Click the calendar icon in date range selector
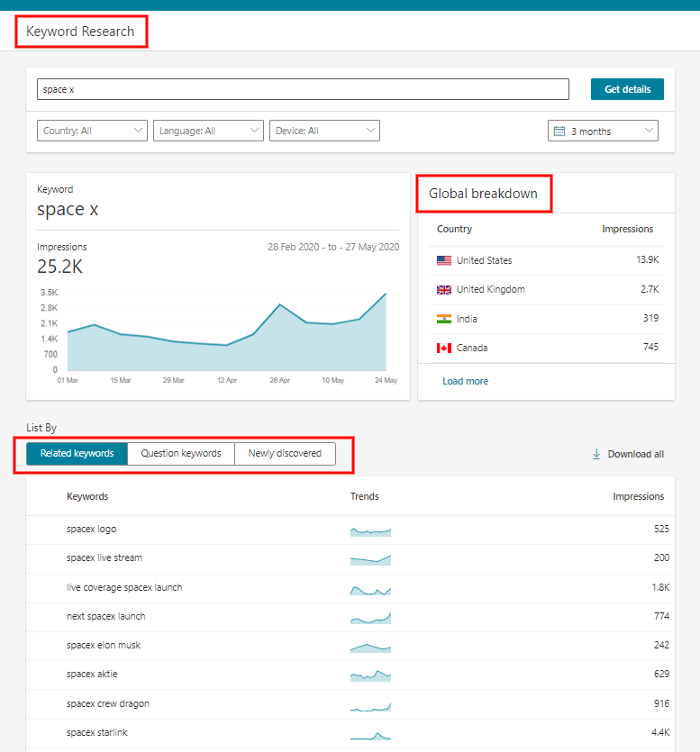 [559, 131]
